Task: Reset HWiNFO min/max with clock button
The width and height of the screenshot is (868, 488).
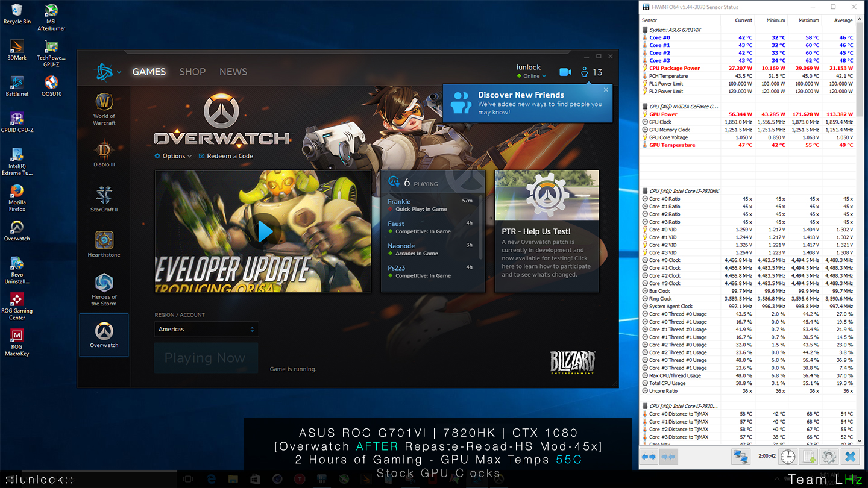Action: click(x=787, y=457)
